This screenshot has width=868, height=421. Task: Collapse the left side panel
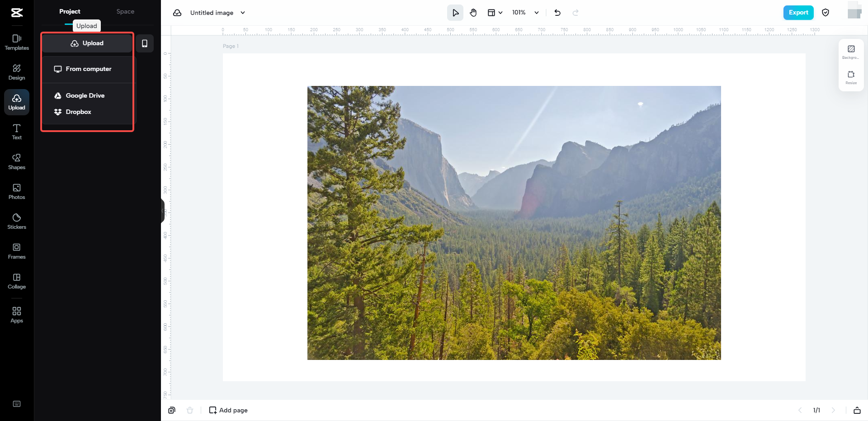point(162,211)
